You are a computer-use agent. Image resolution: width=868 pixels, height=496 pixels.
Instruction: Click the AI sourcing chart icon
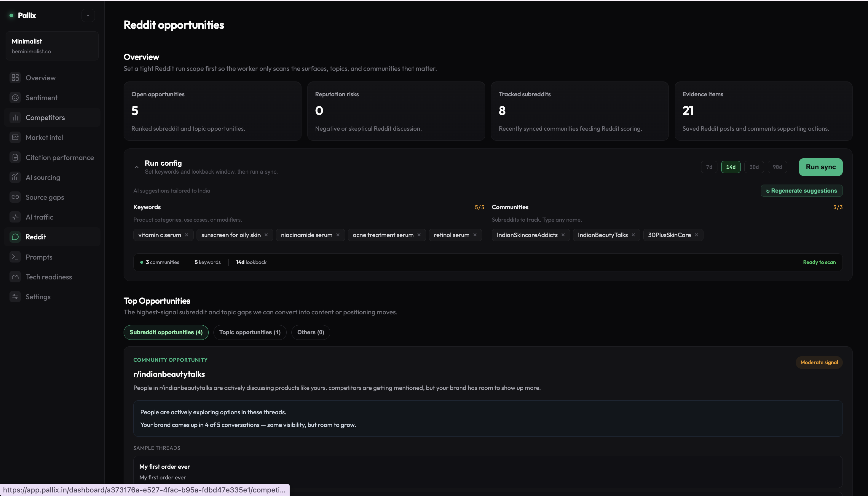point(15,177)
